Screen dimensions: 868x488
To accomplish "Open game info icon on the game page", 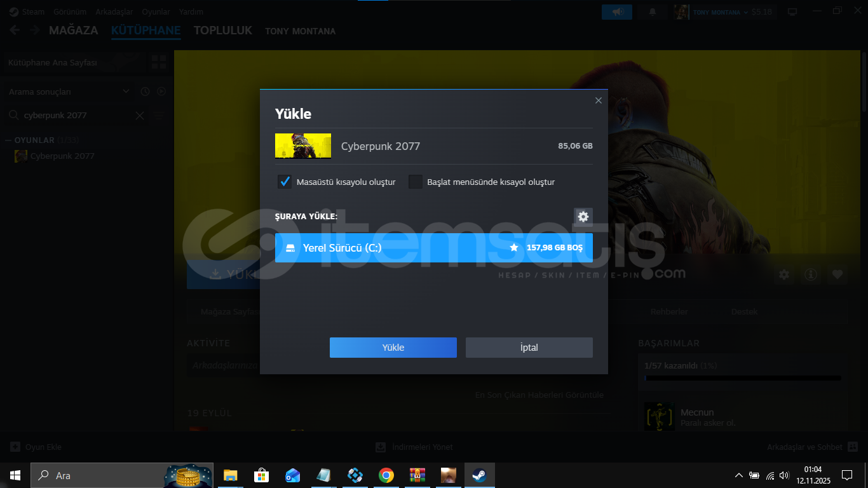I will (810, 274).
